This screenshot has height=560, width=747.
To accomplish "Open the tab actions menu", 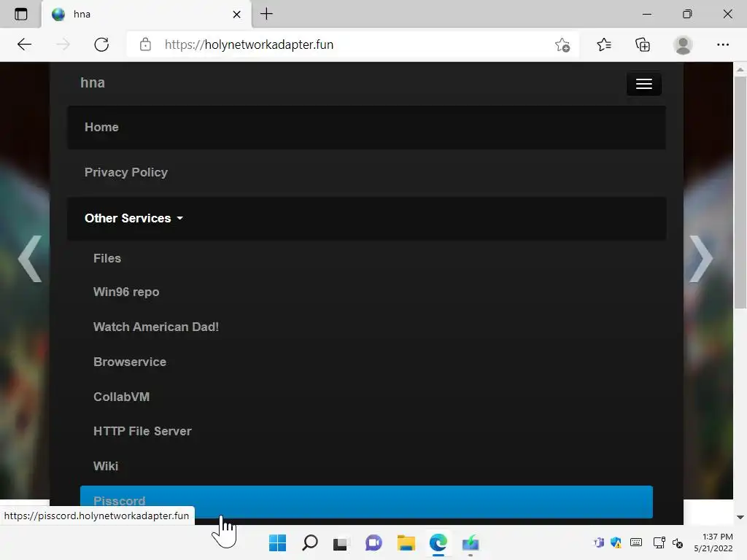I will [x=21, y=15].
